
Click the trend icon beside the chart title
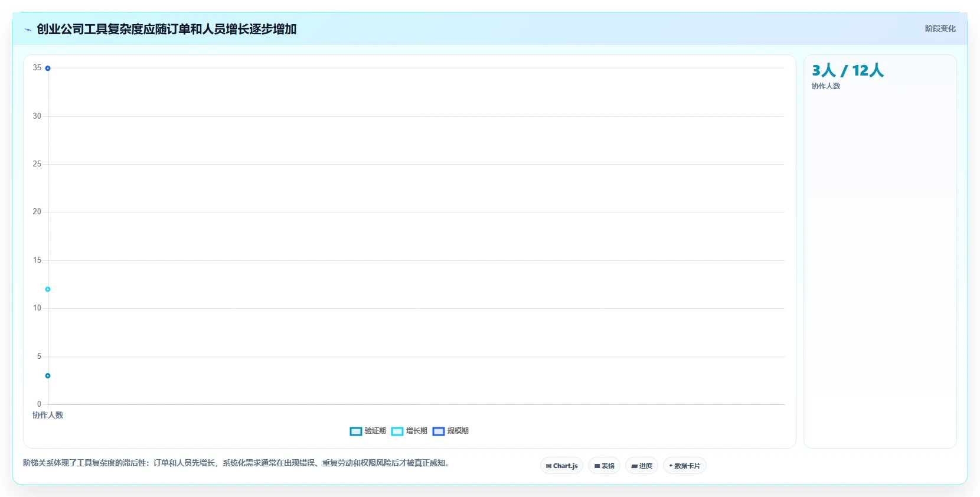pyautogui.click(x=28, y=30)
